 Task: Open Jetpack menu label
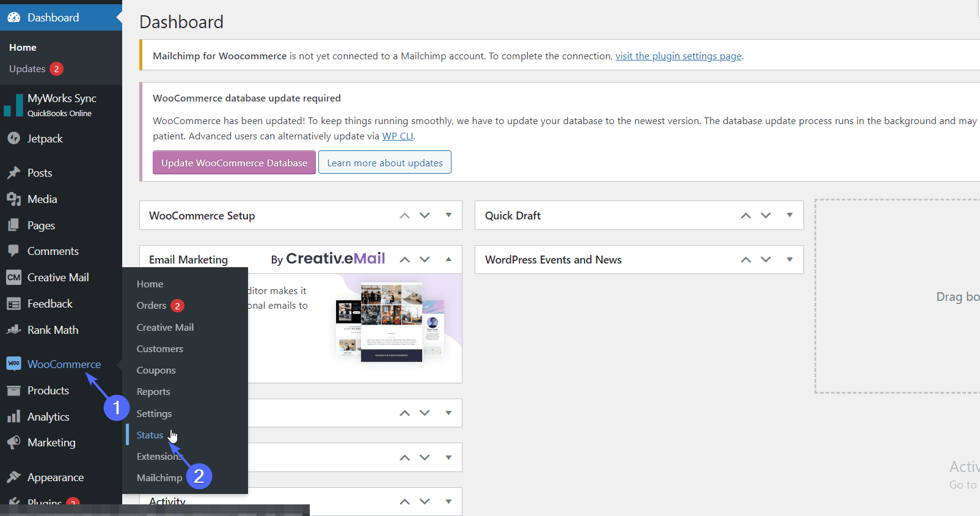tap(45, 139)
